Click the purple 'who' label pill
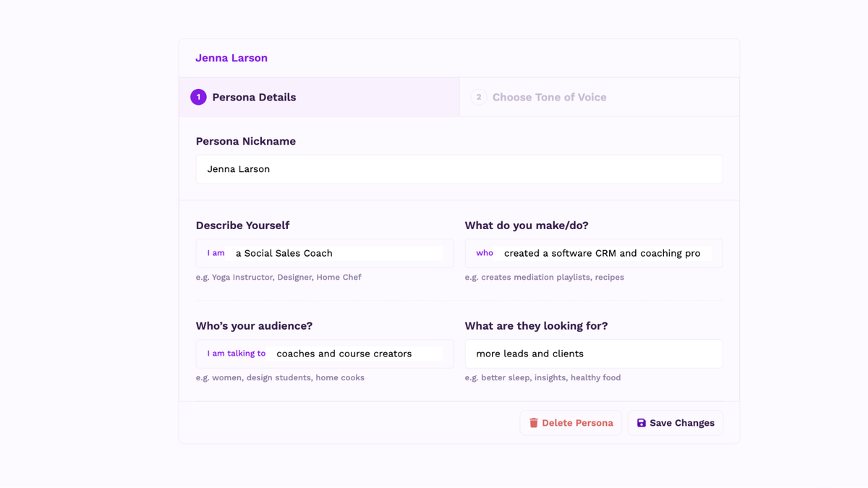The image size is (868, 488). (485, 252)
